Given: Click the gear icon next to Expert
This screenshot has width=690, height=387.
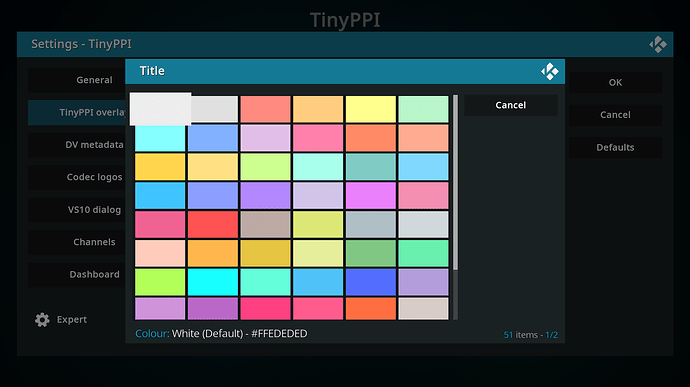Looking at the screenshot, I should (x=42, y=320).
